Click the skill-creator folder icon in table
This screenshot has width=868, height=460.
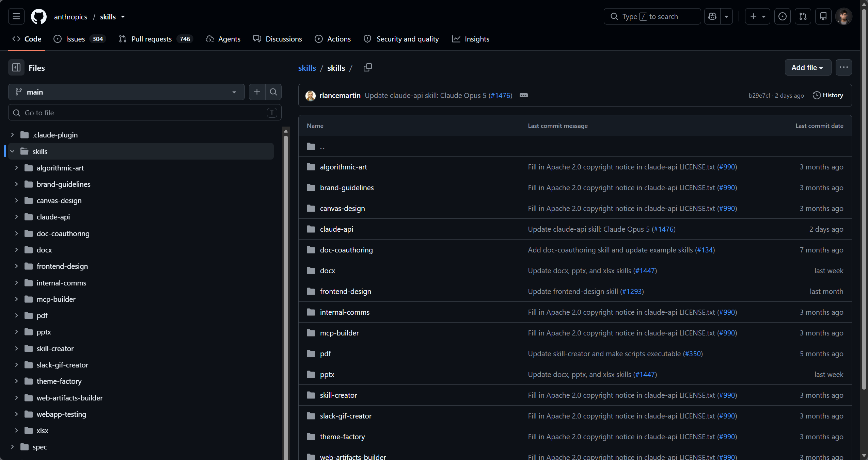(311, 395)
